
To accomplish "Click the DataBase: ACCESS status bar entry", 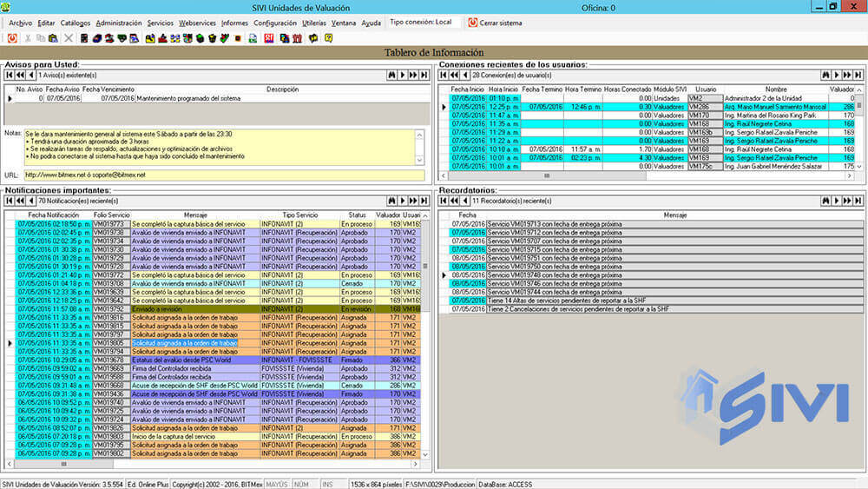I will [505, 485].
